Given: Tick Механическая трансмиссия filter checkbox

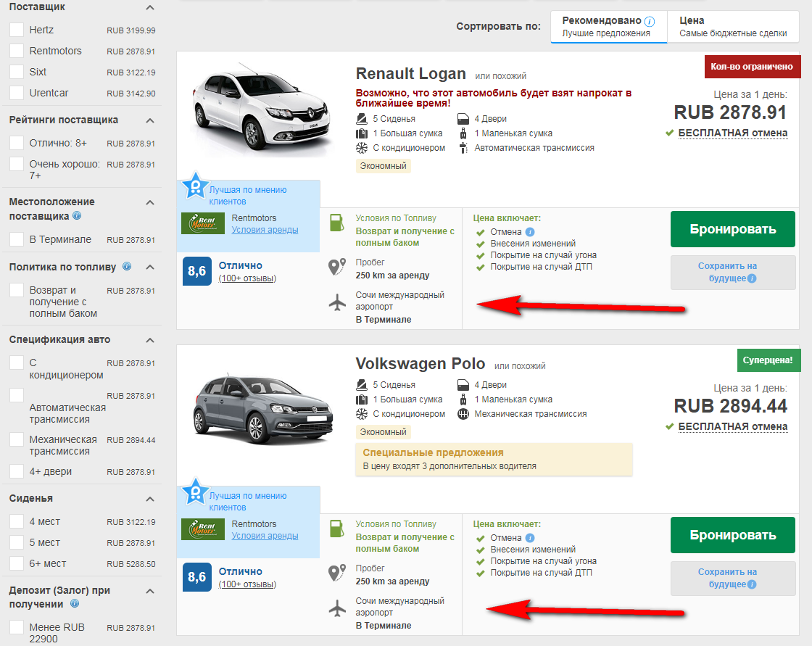Looking at the screenshot, I should point(17,439).
